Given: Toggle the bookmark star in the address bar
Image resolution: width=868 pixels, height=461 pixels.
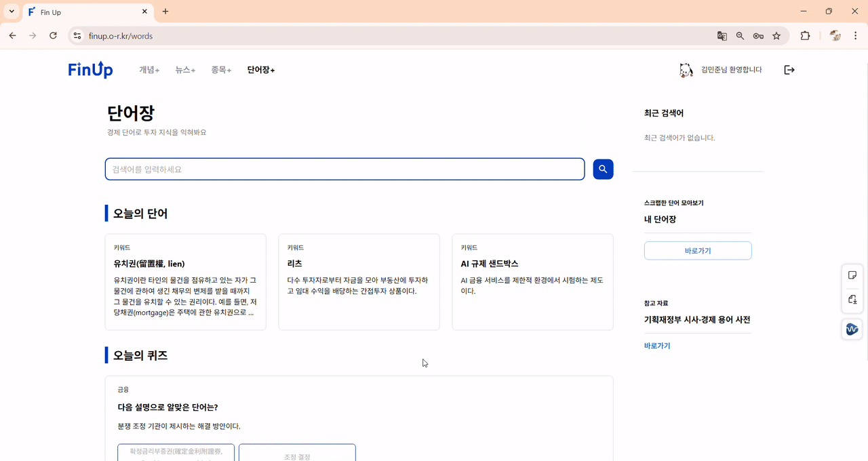Looking at the screenshot, I should 777,35.
